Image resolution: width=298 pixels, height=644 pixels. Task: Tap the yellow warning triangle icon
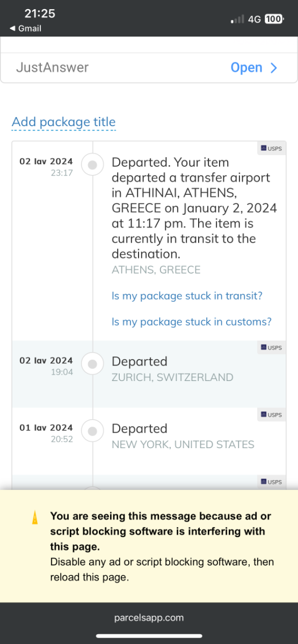click(35, 517)
